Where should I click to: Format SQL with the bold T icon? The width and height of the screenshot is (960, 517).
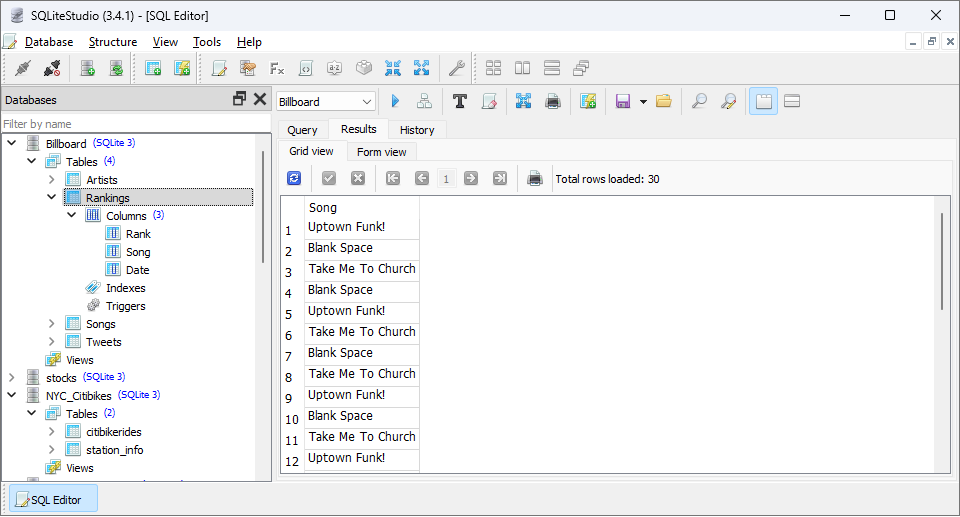pyautogui.click(x=460, y=101)
